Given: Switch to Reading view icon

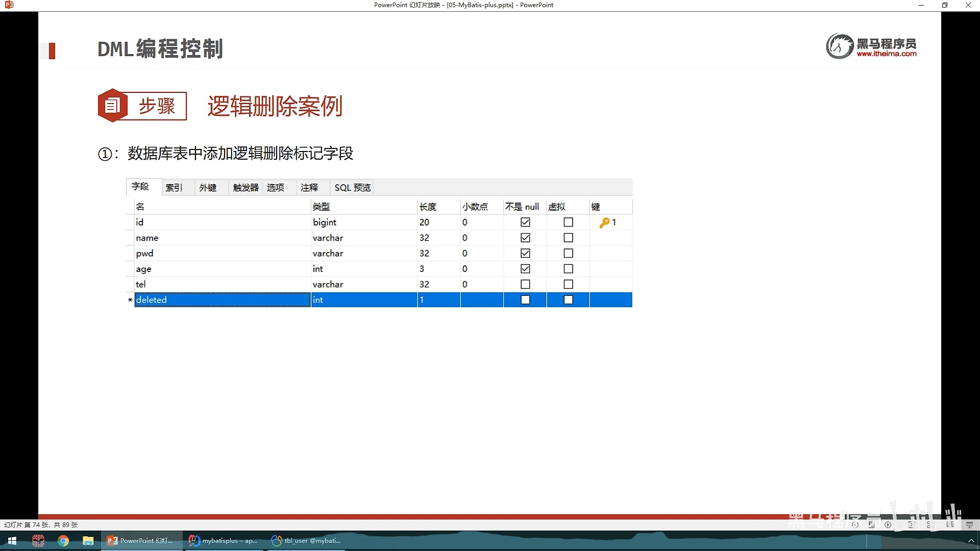Looking at the screenshot, I should [x=950, y=524].
